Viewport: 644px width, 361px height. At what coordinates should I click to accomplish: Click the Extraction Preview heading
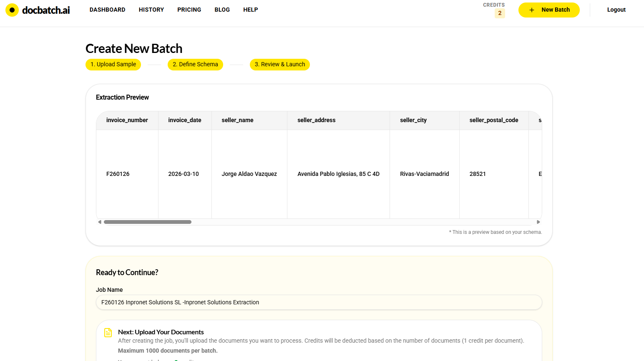tap(122, 98)
